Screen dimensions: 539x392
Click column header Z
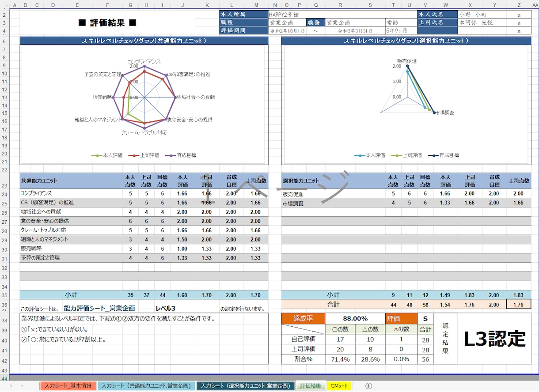[x=519, y=5]
